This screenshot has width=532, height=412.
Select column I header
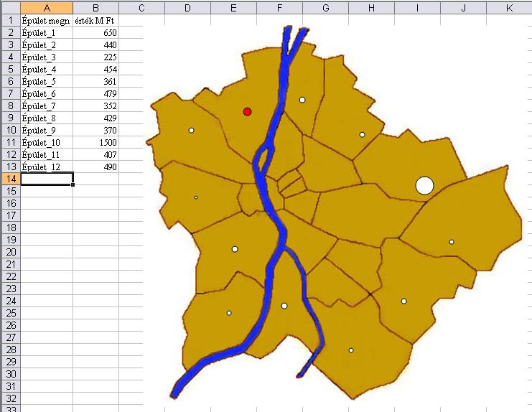pos(417,8)
